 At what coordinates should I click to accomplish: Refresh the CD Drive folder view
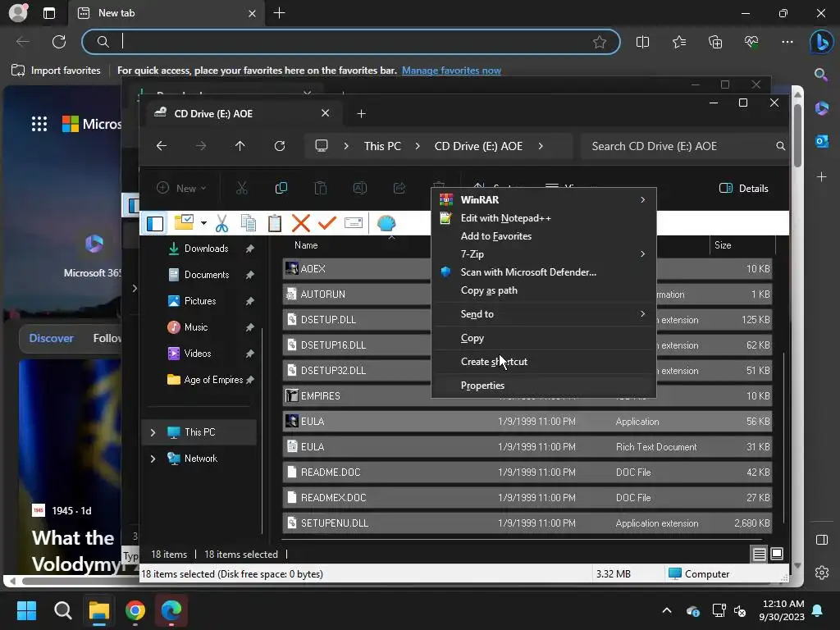[280, 146]
